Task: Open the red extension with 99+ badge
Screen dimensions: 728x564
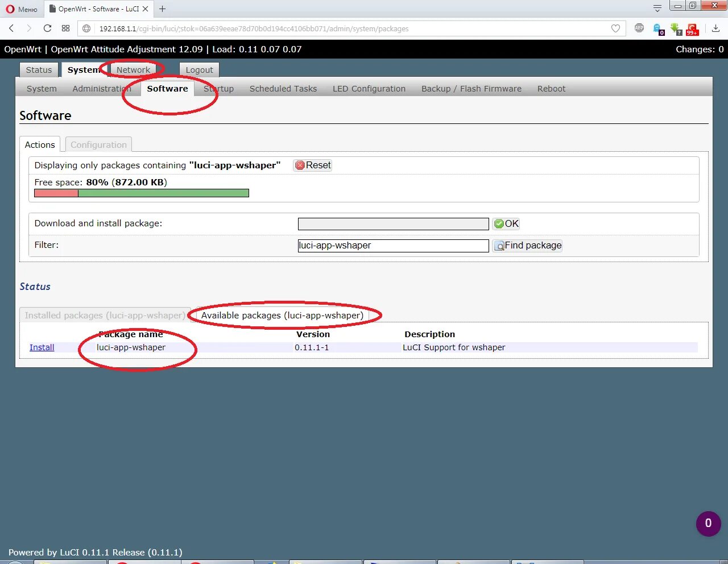Action: click(x=692, y=29)
